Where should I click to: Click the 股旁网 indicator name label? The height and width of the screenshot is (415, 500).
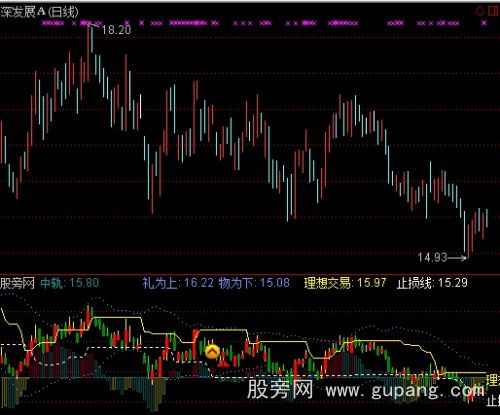[17, 283]
